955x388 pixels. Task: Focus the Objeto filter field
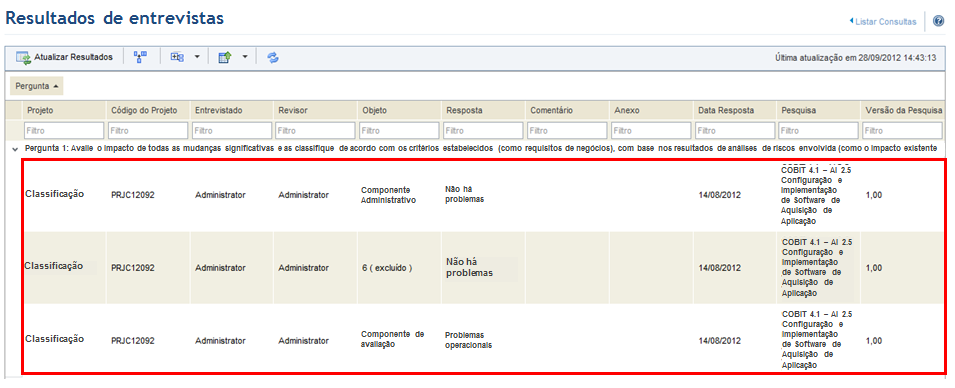pos(400,130)
